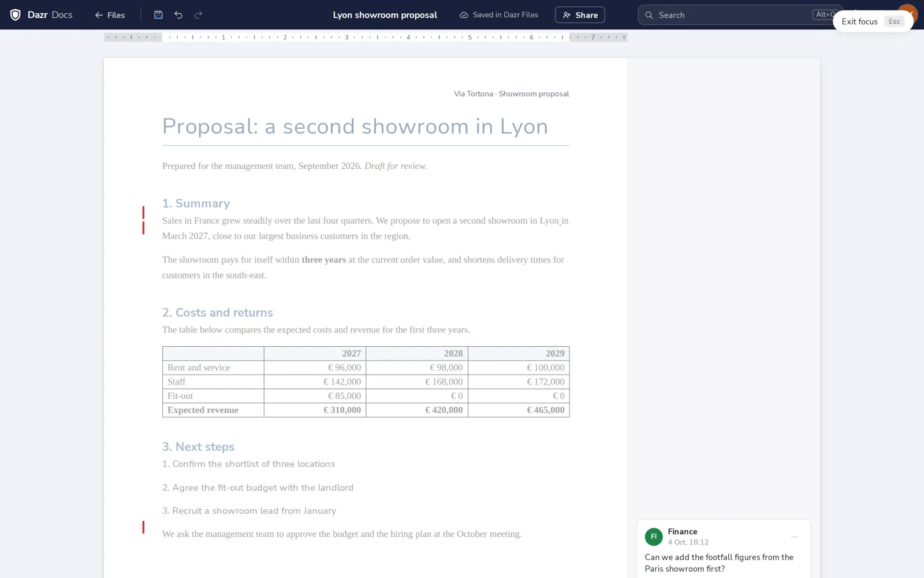Select the € 420,000 cell
924x578 pixels.
[x=417, y=410]
